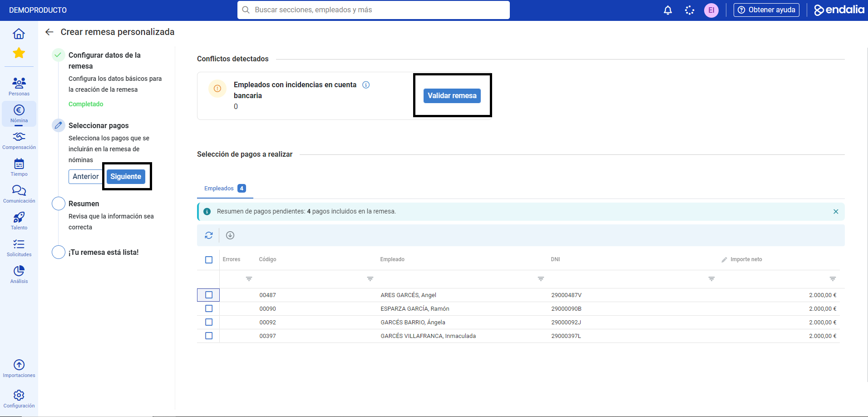Open the Personas section

(19, 86)
